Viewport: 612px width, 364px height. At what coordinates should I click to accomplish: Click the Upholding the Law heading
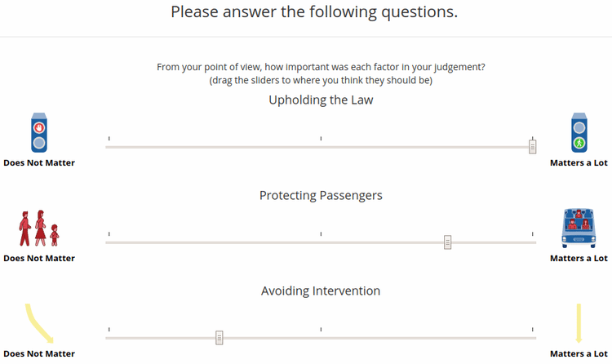click(x=321, y=100)
